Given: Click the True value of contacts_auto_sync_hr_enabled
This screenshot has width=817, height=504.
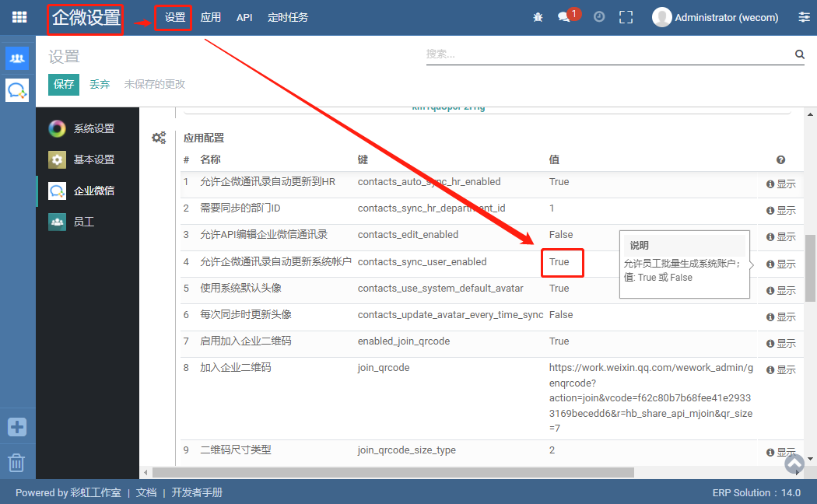Looking at the screenshot, I should (559, 182).
